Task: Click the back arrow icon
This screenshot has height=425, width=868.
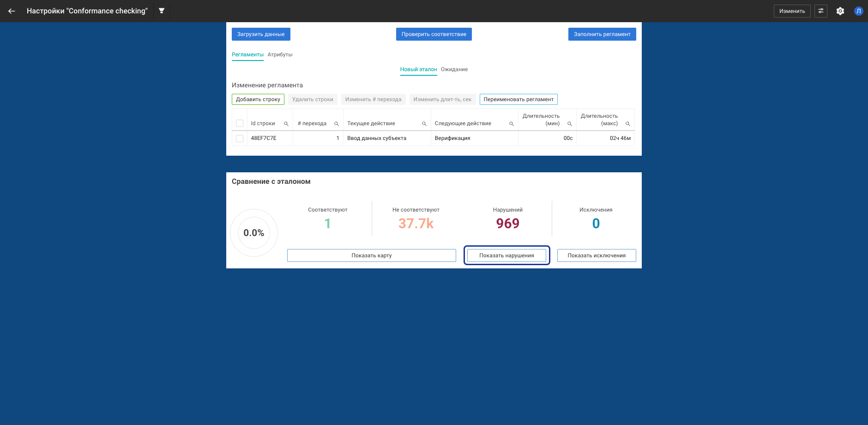Action: [12, 11]
